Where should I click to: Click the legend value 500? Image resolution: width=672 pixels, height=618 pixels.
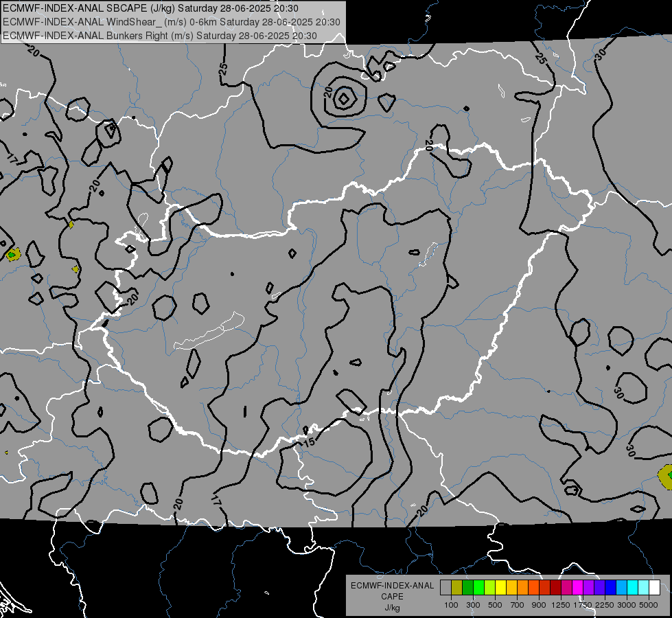point(495,605)
